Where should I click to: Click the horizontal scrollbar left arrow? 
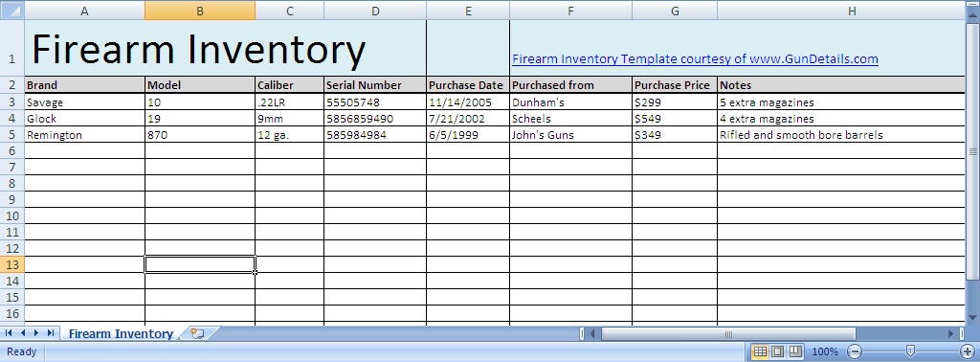pyautogui.click(x=592, y=334)
